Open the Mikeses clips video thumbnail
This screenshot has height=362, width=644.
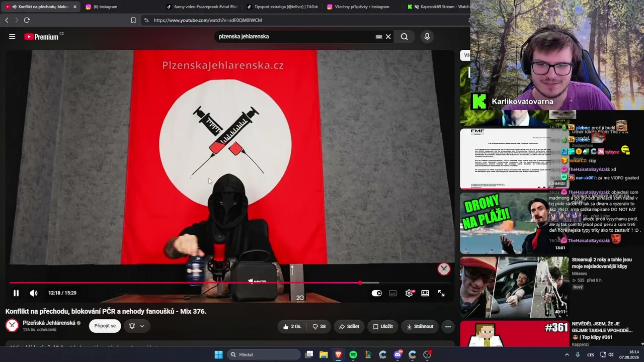point(514,288)
